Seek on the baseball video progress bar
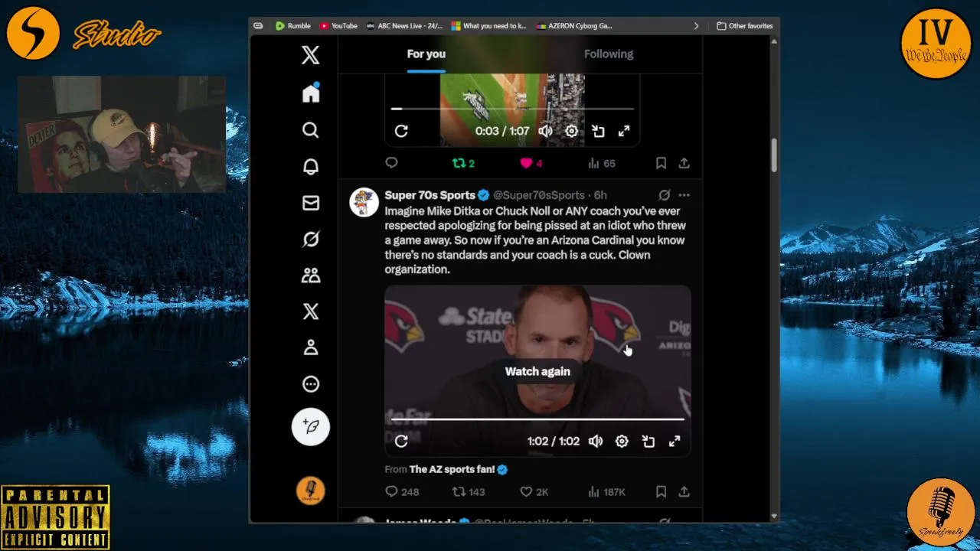980x551 pixels. (x=512, y=109)
